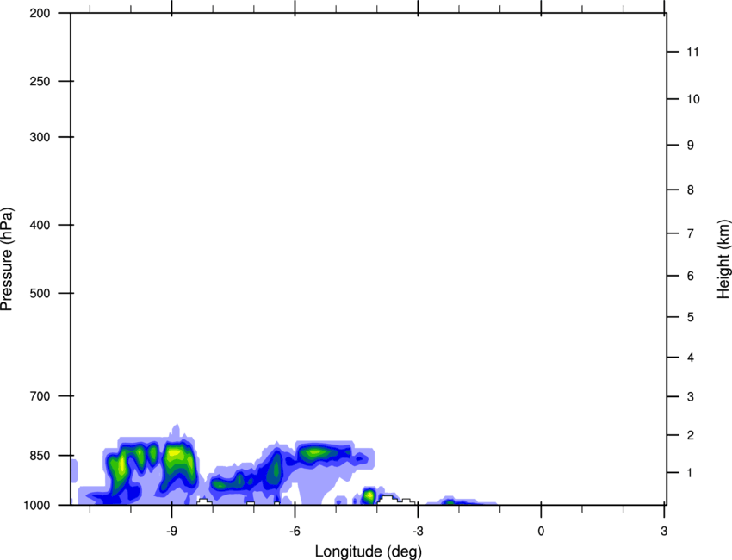The width and height of the screenshot is (732, 560).
Task: Select the 0 longitude tick label
Action: pyautogui.click(x=541, y=529)
